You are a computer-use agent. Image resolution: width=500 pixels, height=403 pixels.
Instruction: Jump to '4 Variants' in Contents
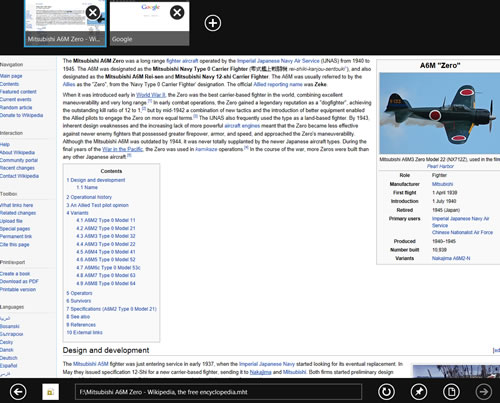(x=77, y=213)
